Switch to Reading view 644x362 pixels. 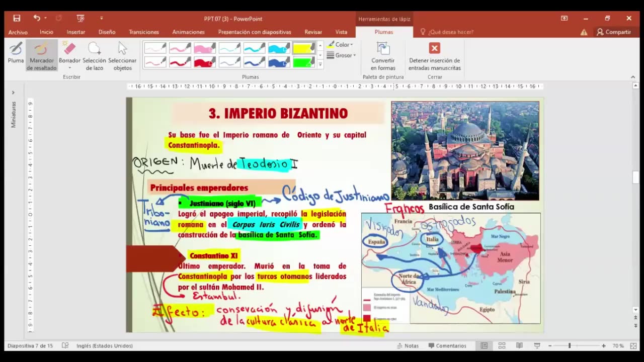pyautogui.click(x=519, y=346)
